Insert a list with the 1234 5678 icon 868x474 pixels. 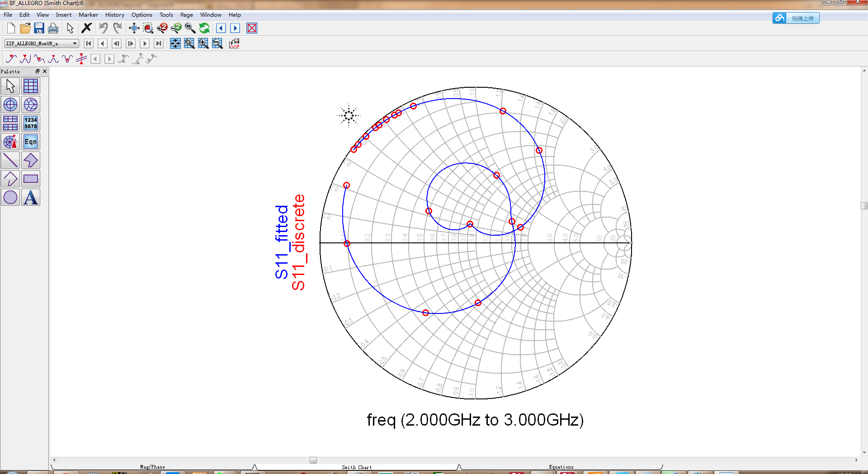tap(31, 123)
